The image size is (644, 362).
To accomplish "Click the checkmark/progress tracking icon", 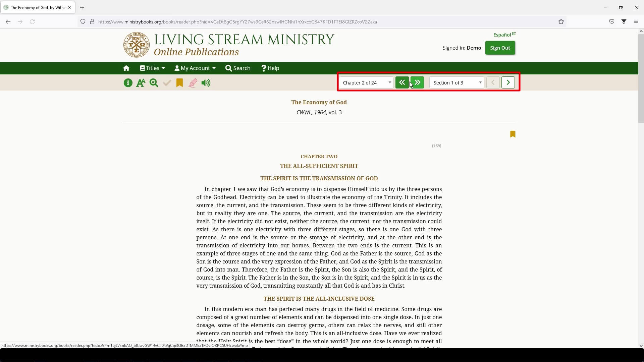I will coord(167,83).
